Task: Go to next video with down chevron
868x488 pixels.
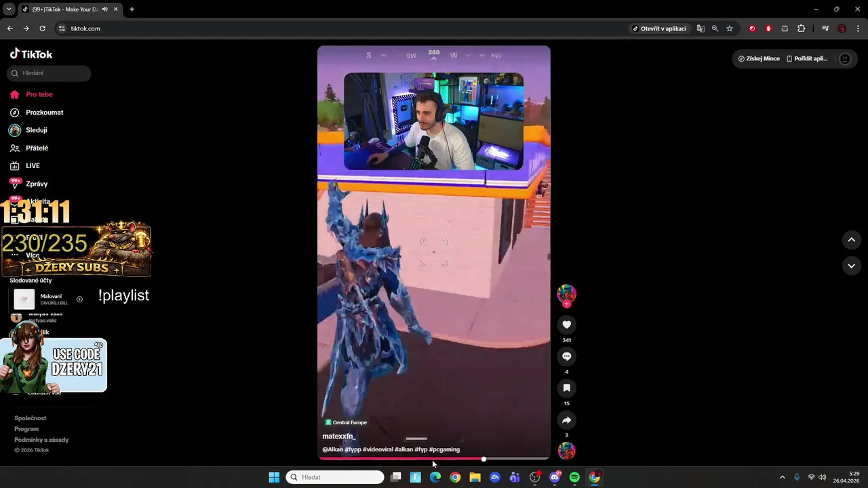Action: (852, 266)
